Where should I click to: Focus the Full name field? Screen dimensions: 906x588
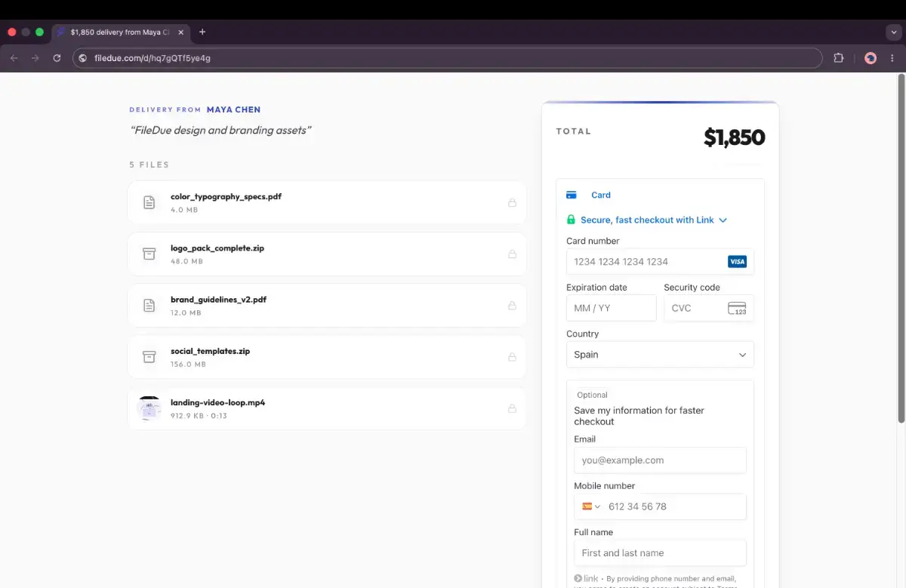click(660, 553)
